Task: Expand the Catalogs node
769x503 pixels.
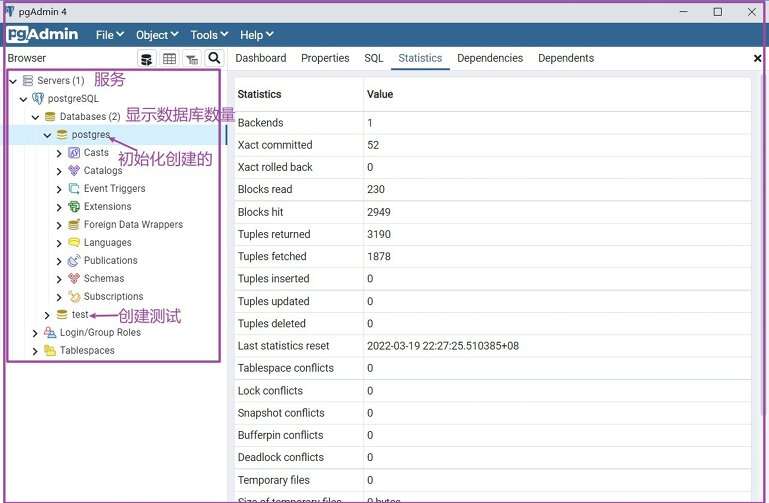Action: (x=59, y=171)
